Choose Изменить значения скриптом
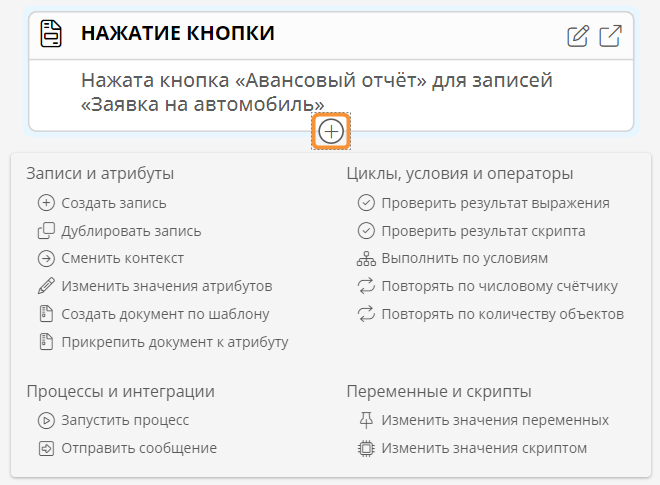The image size is (660, 485). [484, 448]
